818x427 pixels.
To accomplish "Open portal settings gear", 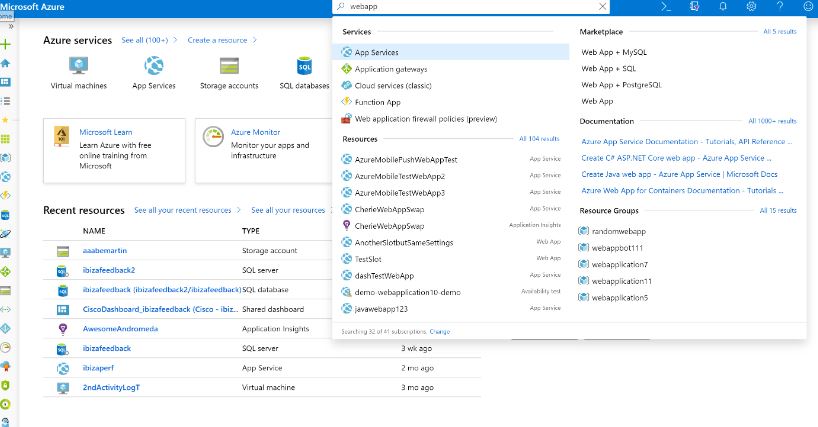I will click(751, 6).
